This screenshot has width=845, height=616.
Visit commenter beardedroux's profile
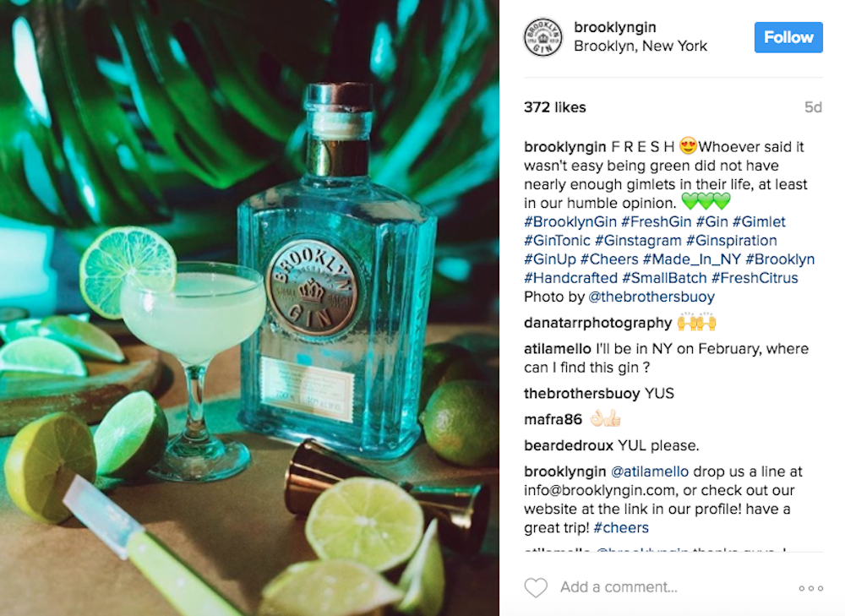pyautogui.click(x=569, y=445)
